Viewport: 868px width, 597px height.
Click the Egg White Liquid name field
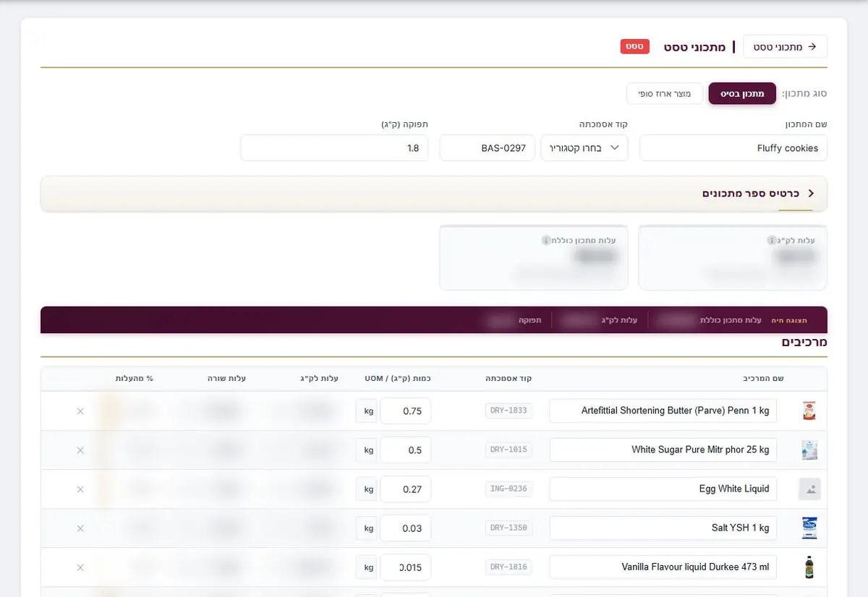(663, 489)
